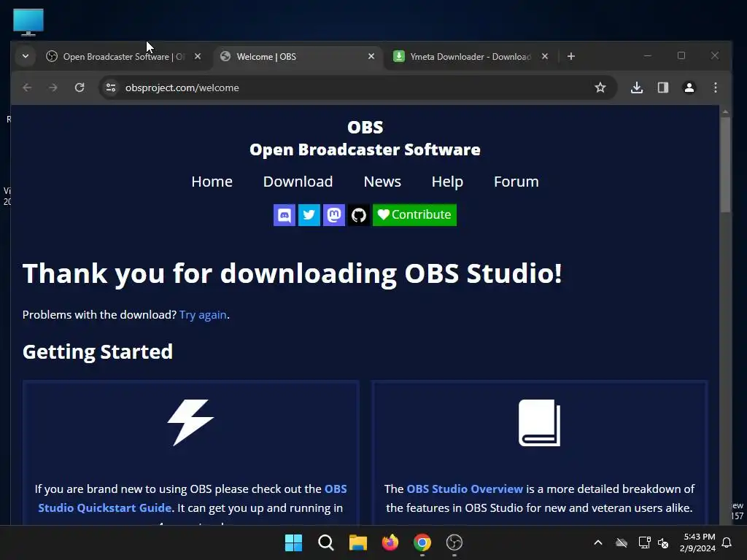The width and height of the screenshot is (747, 560).
Task: Open Chrome three-dot menu
Action: point(715,87)
